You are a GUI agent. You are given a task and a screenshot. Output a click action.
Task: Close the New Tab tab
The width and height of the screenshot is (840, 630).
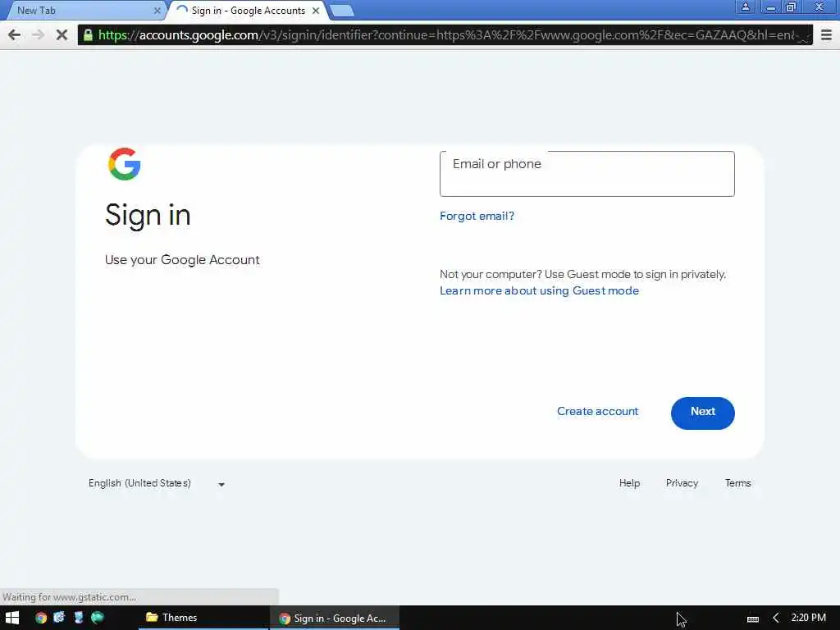pos(157,10)
